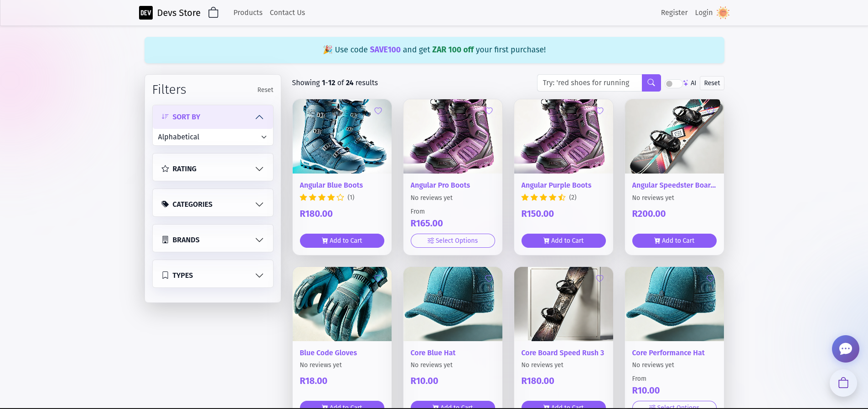Reset filters in the Filters panel
The width and height of the screenshot is (868, 409).
pos(265,90)
